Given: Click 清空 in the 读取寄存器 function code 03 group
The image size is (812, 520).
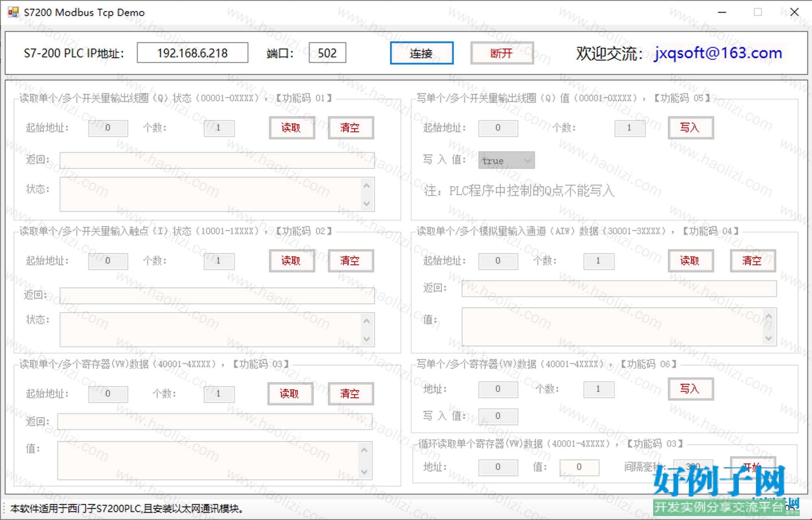Looking at the screenshot, I should tap(351, 394).
